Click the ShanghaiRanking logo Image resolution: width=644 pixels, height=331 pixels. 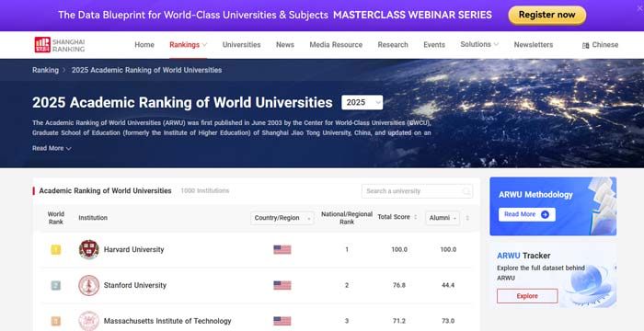(x=60, y=45)
